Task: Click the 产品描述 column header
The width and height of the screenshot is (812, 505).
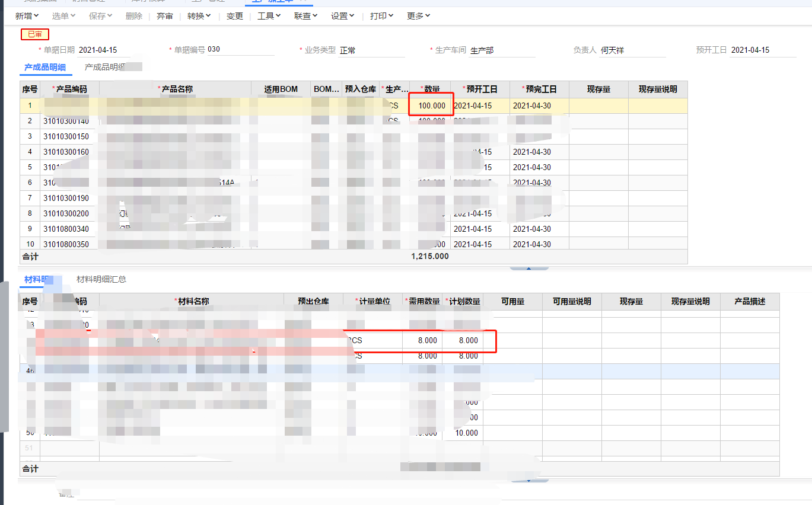Action: [x=750, y=301]
